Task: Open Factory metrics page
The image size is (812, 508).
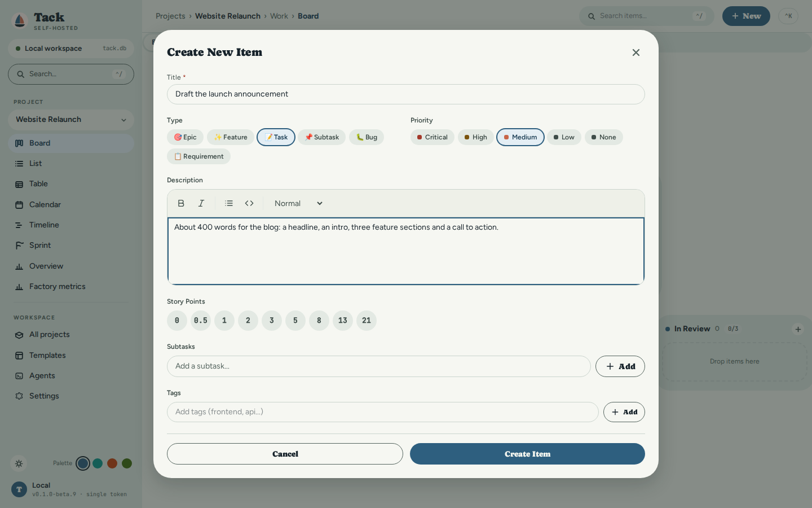Action: pos(71,287)
